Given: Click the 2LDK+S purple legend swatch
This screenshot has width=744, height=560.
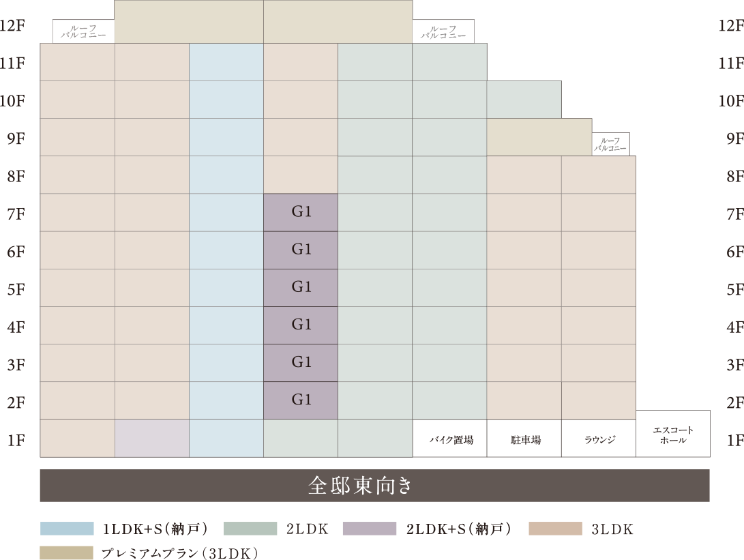Looking at the screenshot, I should 370,529.
